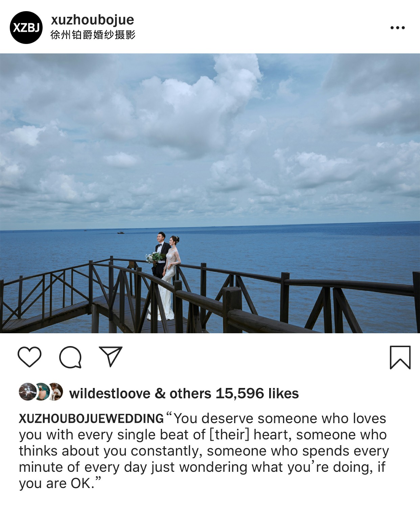
Task: Open the three-dot more options menu
Action: 397,28
